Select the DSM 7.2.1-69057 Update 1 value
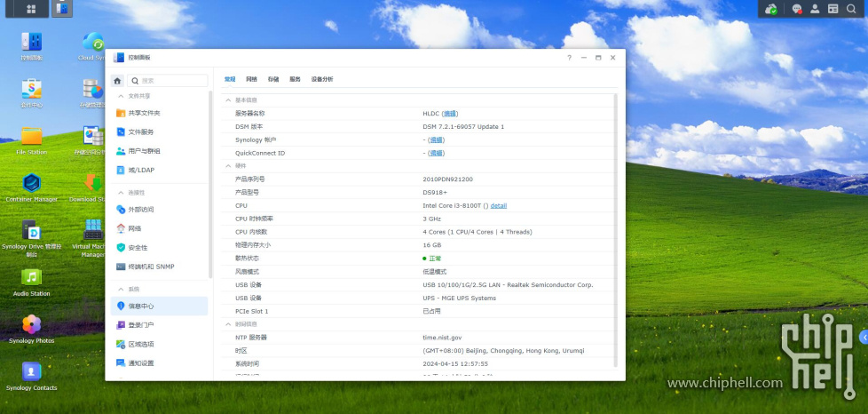Image resolution: width=868 pixels, height=414 pixels. coord(464,126)
